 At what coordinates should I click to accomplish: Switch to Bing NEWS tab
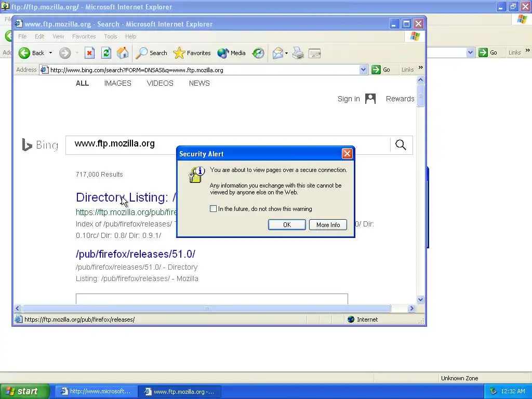199,83
